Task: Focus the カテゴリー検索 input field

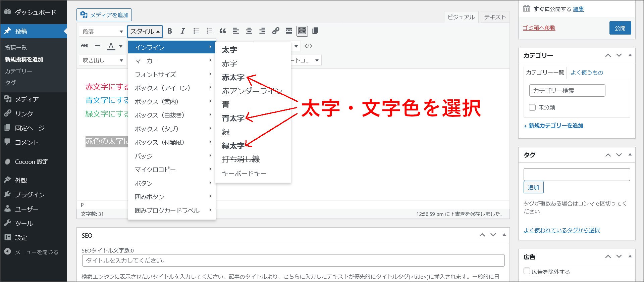Action: coord(567,91)
